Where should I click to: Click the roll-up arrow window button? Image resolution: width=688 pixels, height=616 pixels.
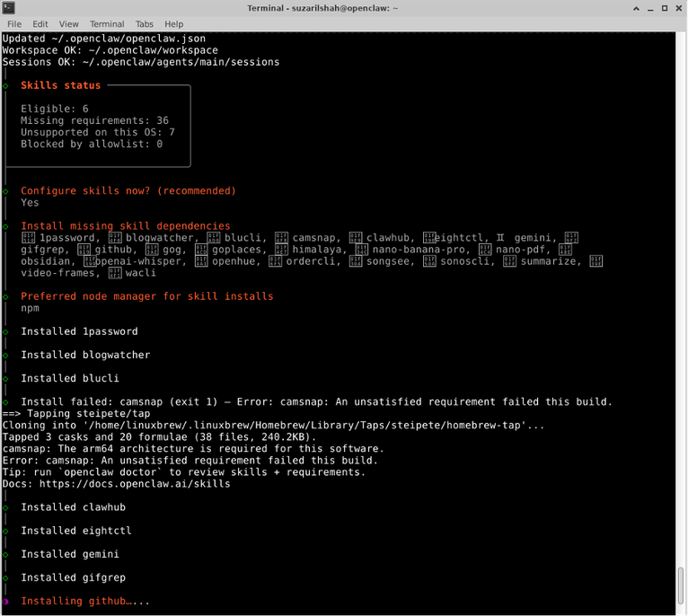tap(636, 8)
